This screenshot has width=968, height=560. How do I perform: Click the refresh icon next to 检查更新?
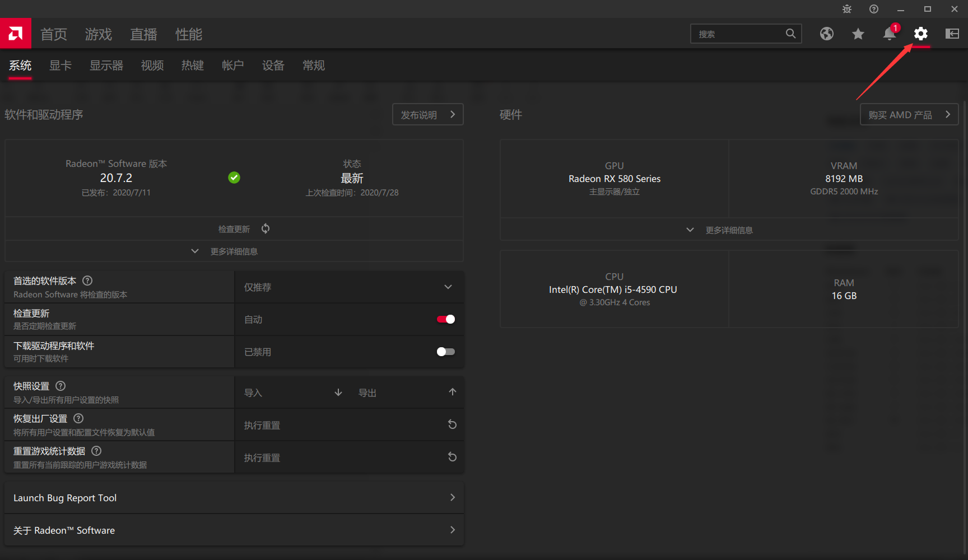265,228
